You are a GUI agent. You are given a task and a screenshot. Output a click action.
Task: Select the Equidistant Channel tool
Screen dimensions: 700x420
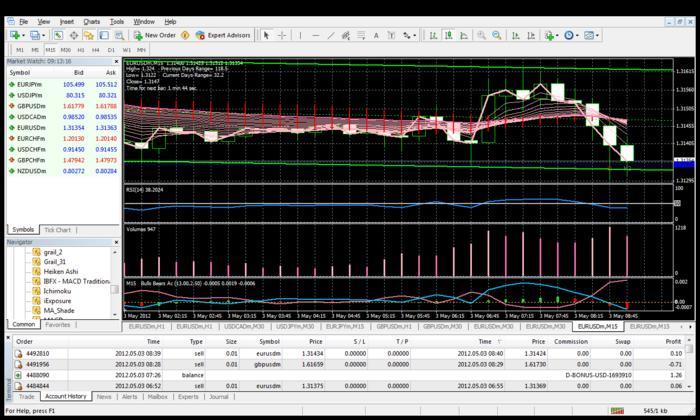pos(346,35)
